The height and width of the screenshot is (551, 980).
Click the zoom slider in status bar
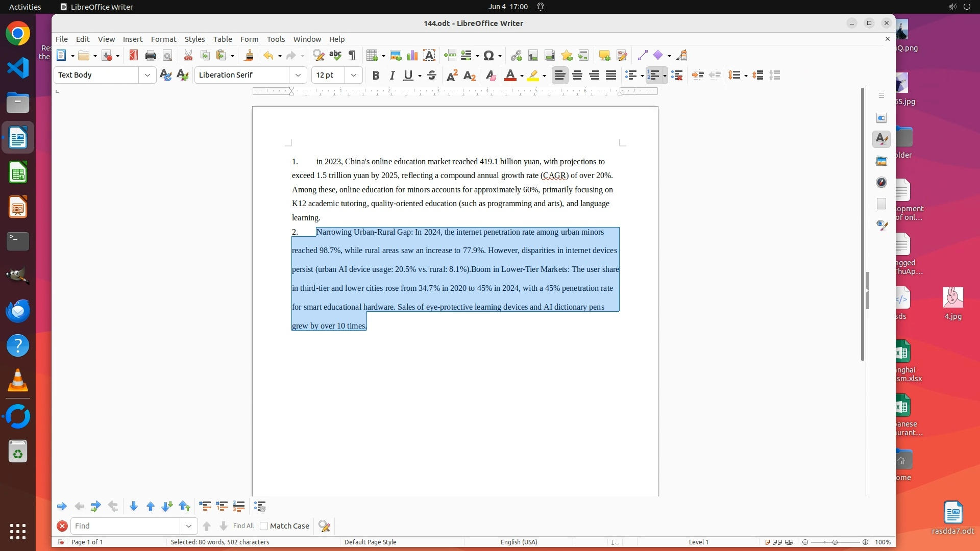point(835,542)
